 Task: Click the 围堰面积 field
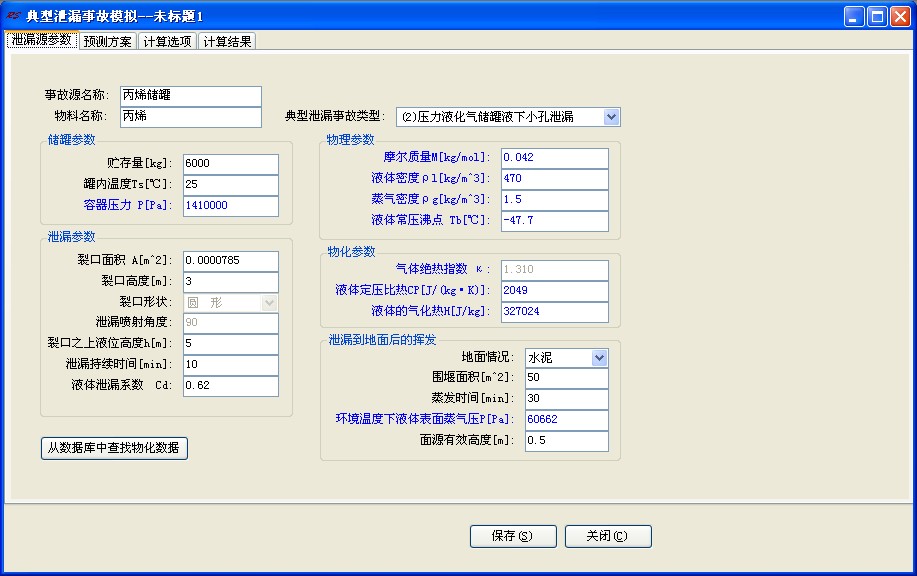point(567,378)
